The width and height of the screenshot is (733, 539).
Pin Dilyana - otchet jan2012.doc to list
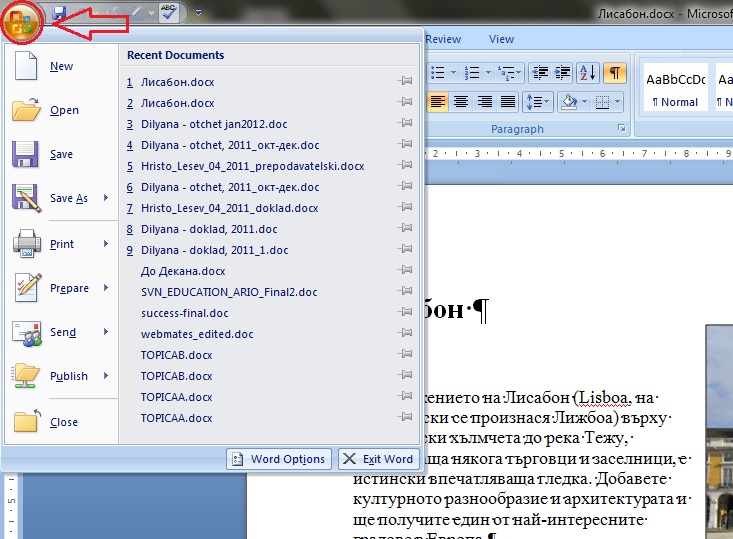[x=405, y=123]
